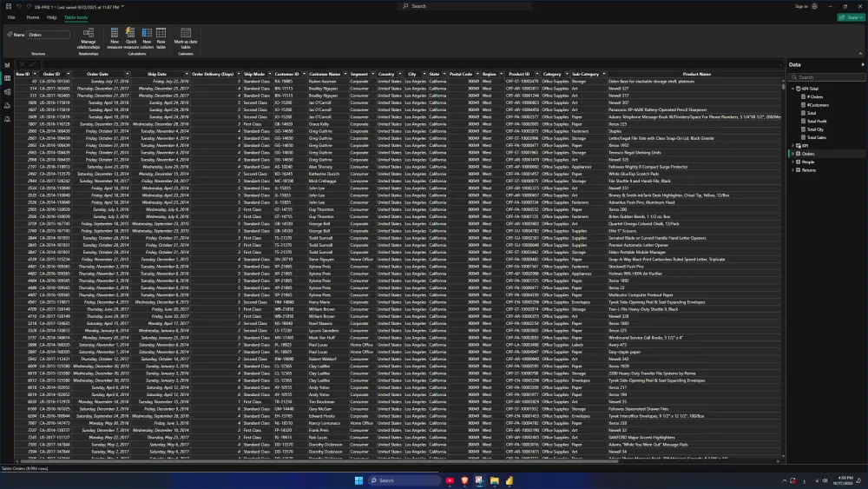This screenshot has width=868, height=489.
Task: Open File Explorer from taskbar
Action: pyautogui.click(x=495, y=480)
